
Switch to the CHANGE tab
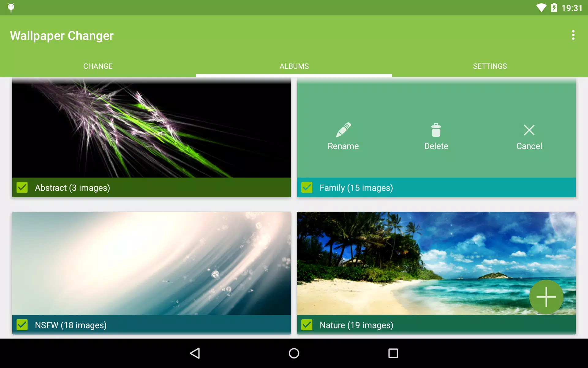[x=98, y=66]
